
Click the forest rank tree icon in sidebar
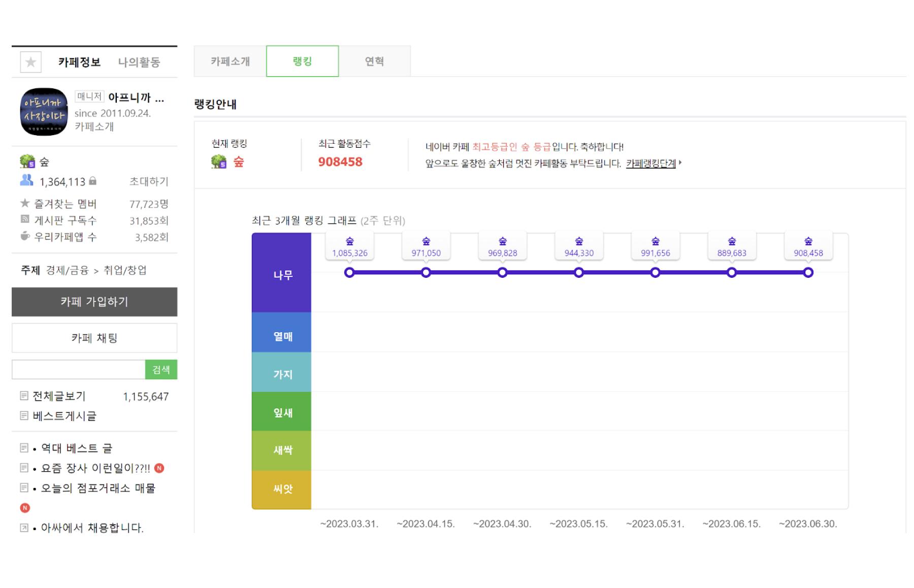(x=27, y=162)
